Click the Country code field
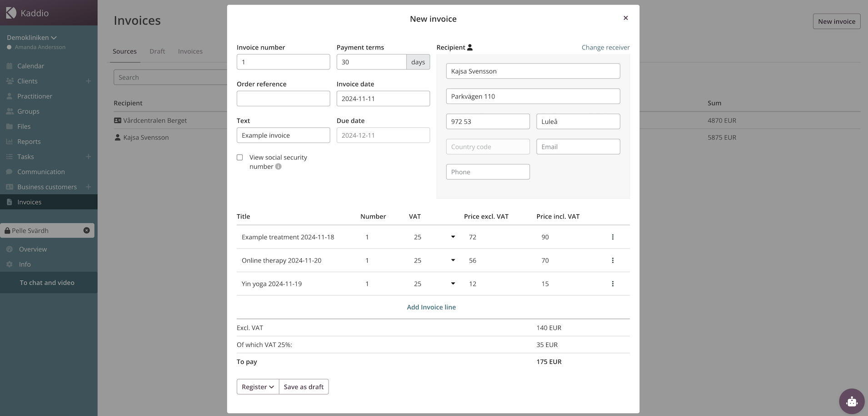Viewport: 868px width, 416px height. click(488, 147)
